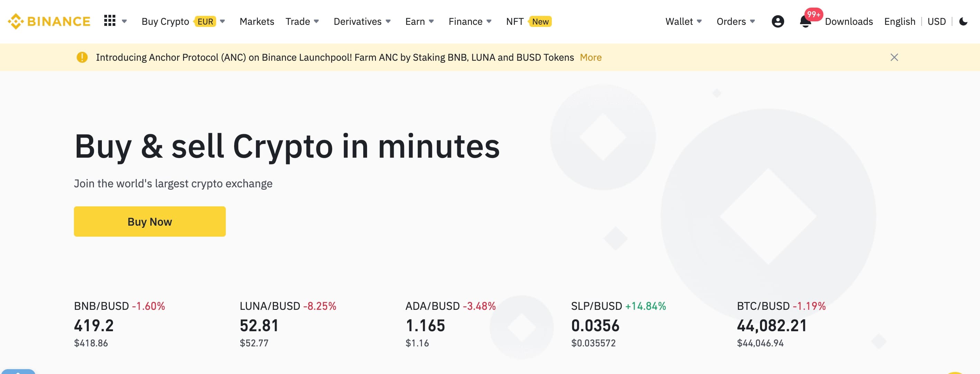
Task: Open the apps grid menu icon
Action: tap(109, 21)
